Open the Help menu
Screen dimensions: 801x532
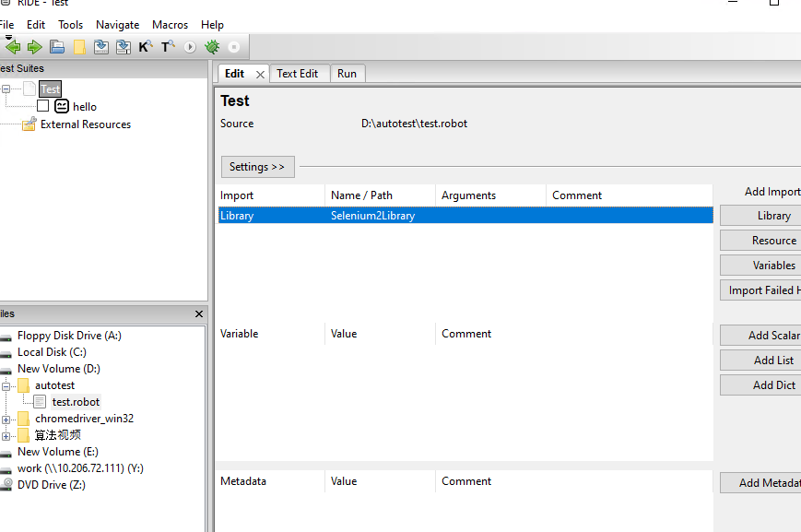coord(213,25)
